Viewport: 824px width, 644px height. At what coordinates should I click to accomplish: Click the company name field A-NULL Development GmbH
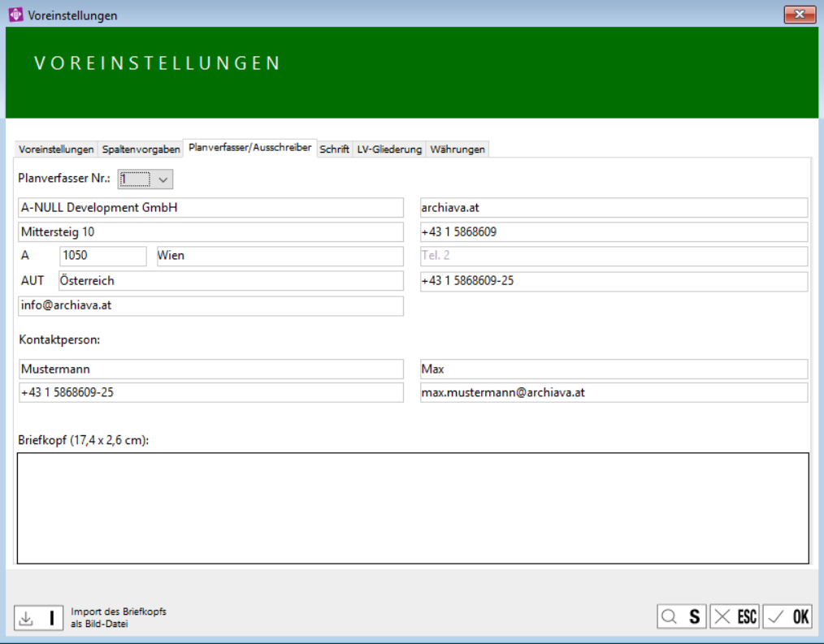pyautogui.click(x=210, y=207)
